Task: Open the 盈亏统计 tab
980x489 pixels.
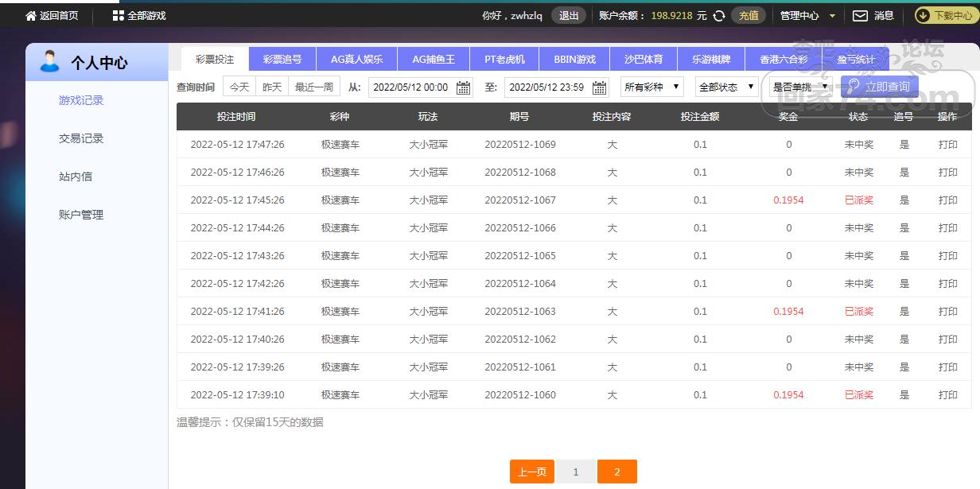Action: coord(856,60)
